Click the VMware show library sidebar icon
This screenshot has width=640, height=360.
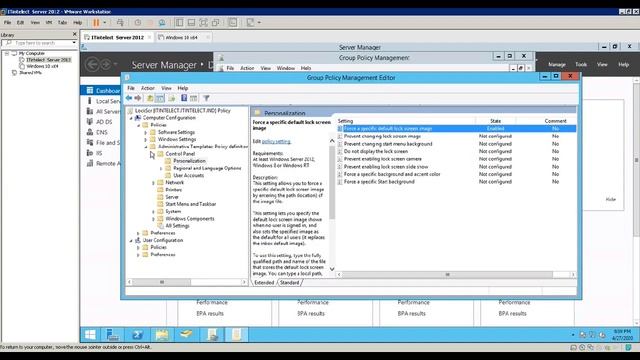179,22
